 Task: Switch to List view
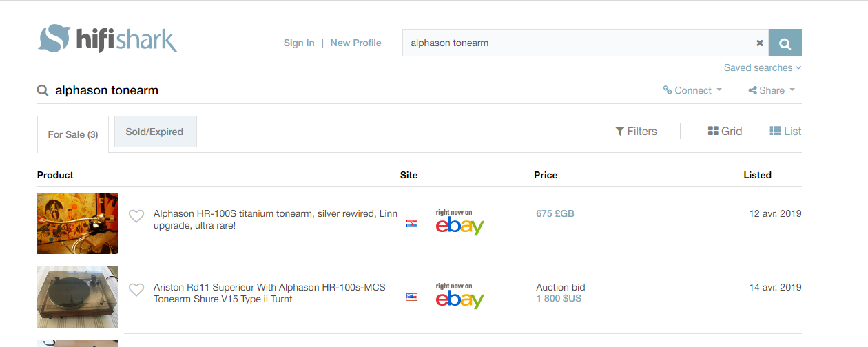(785, 131)
